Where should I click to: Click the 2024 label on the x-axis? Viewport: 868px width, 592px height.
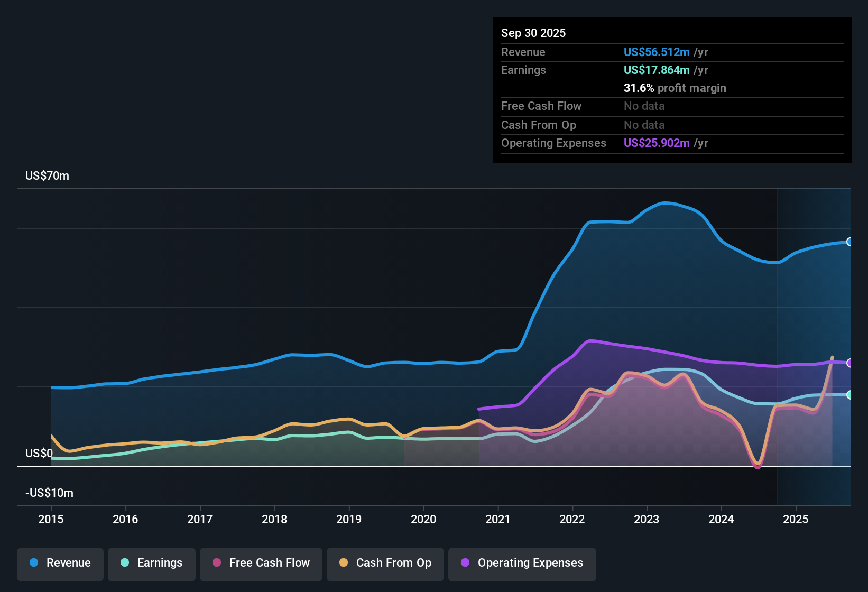pyautogui.click(x=721, y=519)
